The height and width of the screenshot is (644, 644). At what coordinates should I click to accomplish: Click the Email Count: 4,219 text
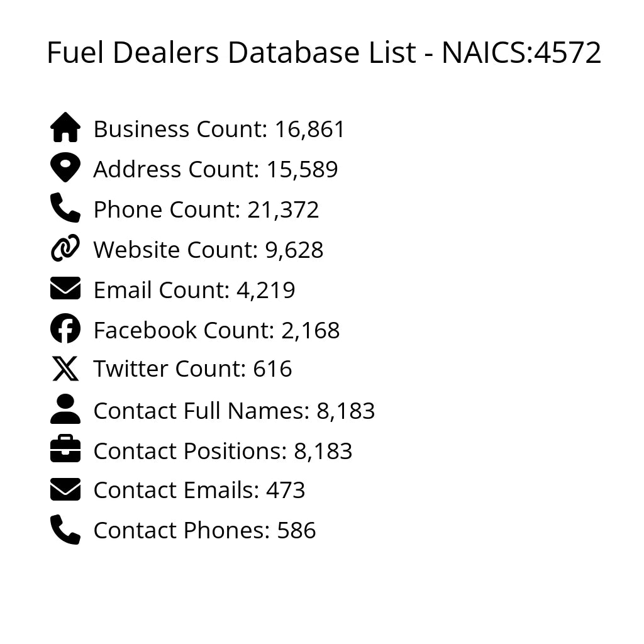coord(194,290)
